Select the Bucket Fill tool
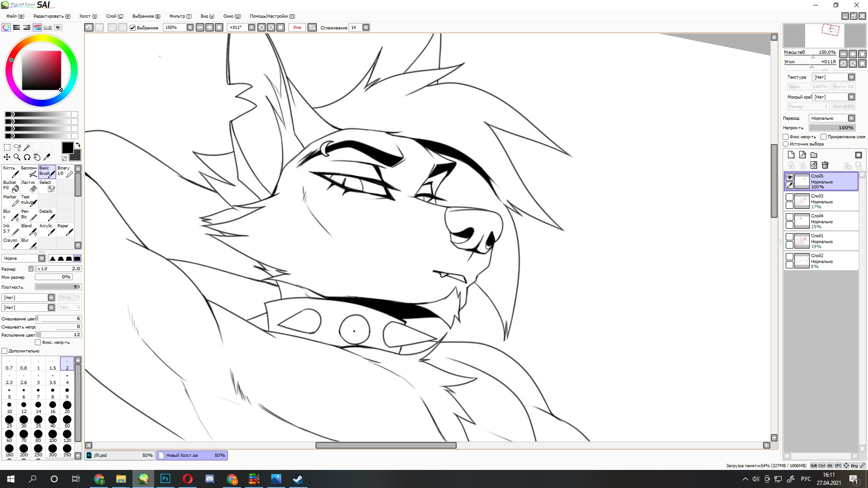This screenshot has height=488, width=868. click(x=11, y=186)
